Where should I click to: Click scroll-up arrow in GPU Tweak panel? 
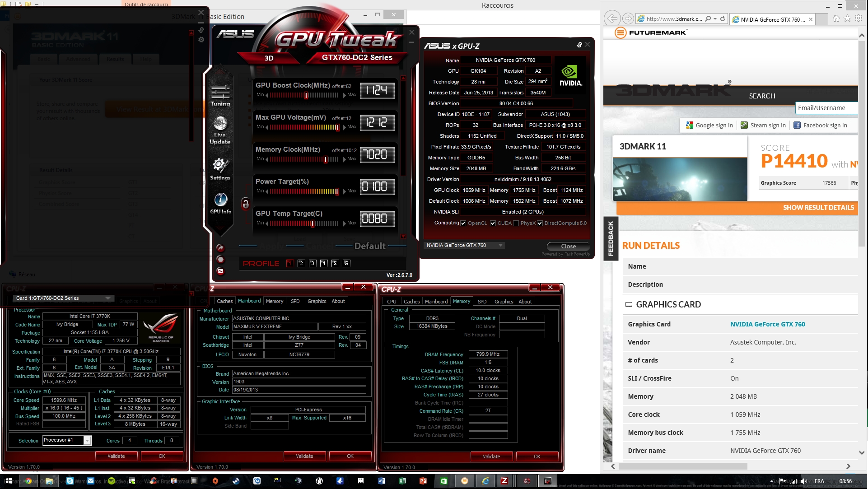403,78
